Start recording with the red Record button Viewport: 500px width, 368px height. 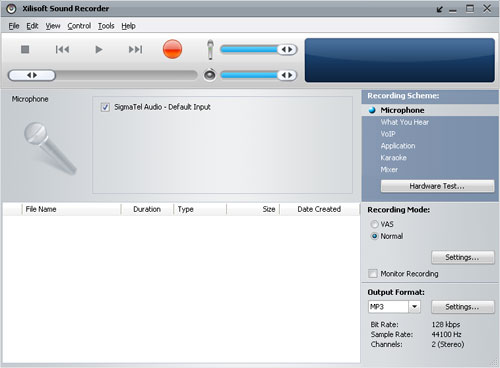click(x=172, y=49)
